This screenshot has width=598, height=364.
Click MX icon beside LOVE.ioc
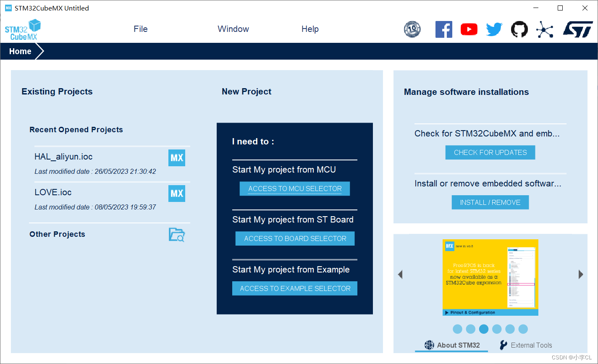click(x=177, y=194)
